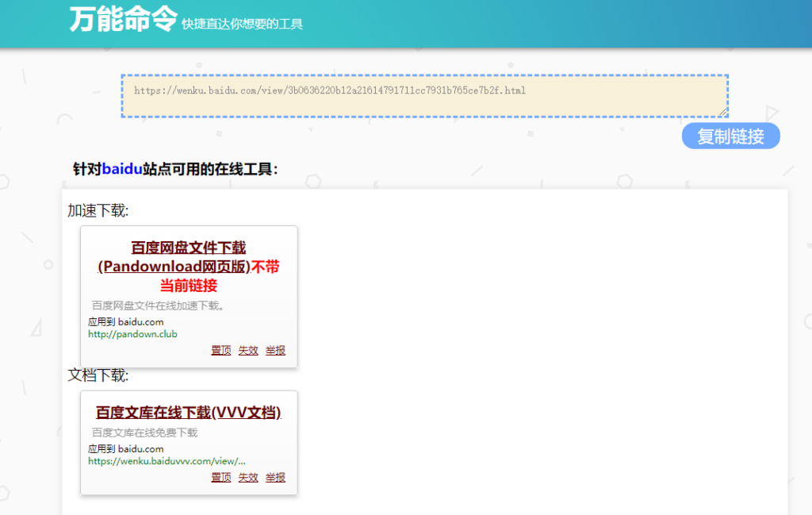Screen dimensions: 812x515
Task: Focus the wenku.baidu.com URL text area
Action: click(425, 96)
